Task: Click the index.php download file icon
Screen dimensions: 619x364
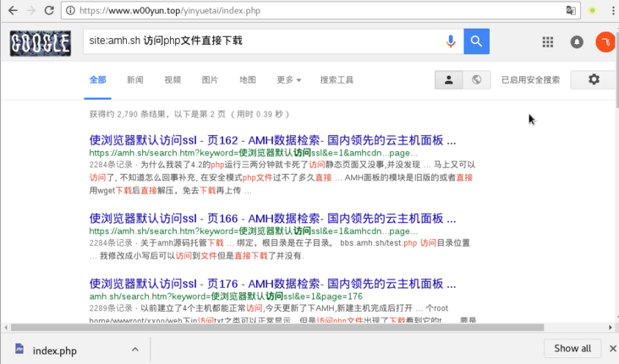Action: pyautogui.click(x=19, y=349)
